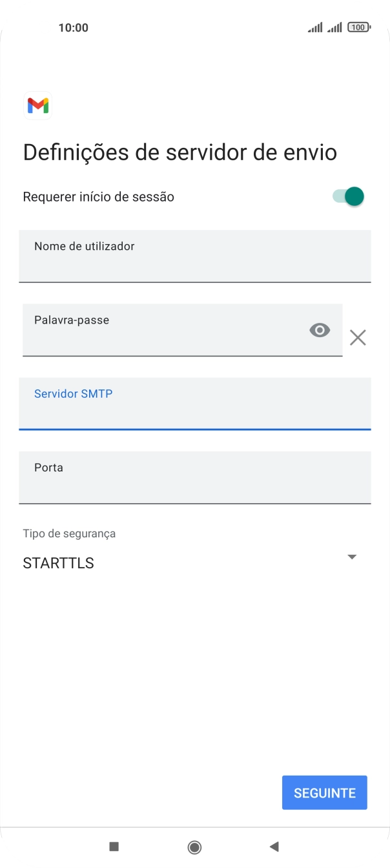Click the dropdown arrow next to STARTTLS

(352, 556)
